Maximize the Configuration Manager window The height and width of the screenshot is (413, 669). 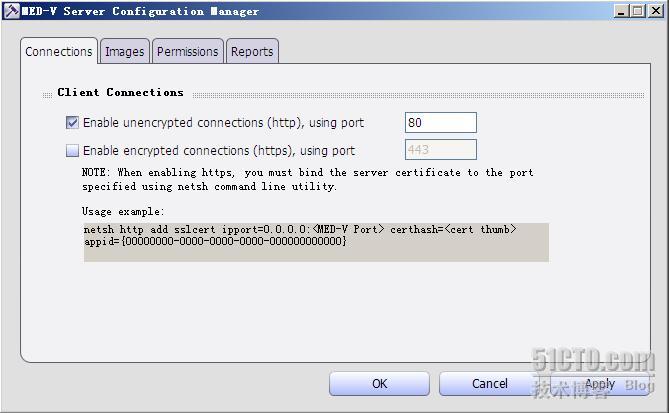(x=638, y=11)
